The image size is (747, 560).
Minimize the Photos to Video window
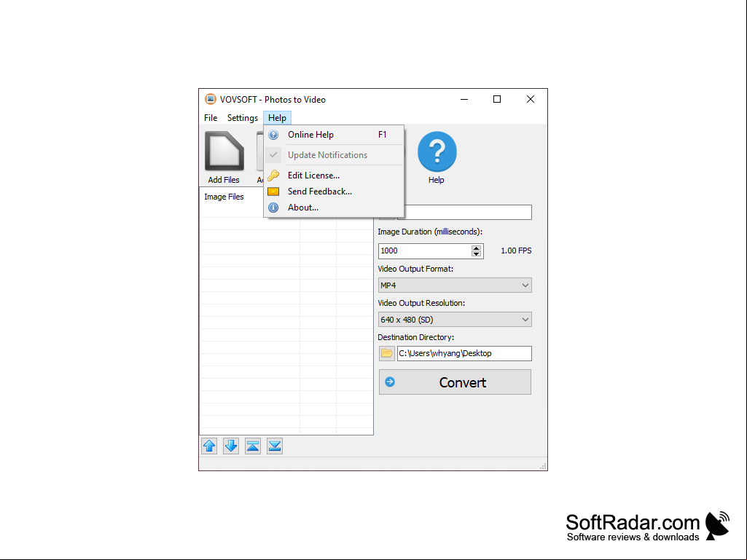(464, 99)
